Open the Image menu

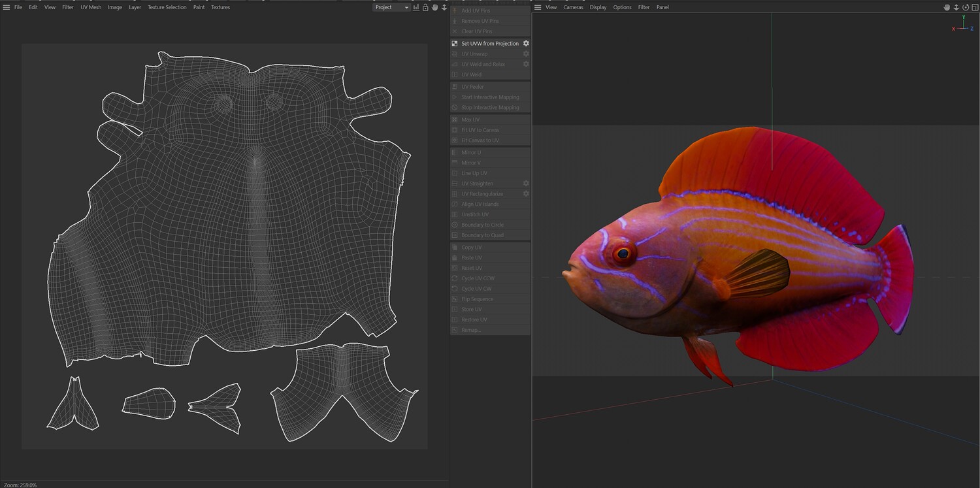point(115,7)
